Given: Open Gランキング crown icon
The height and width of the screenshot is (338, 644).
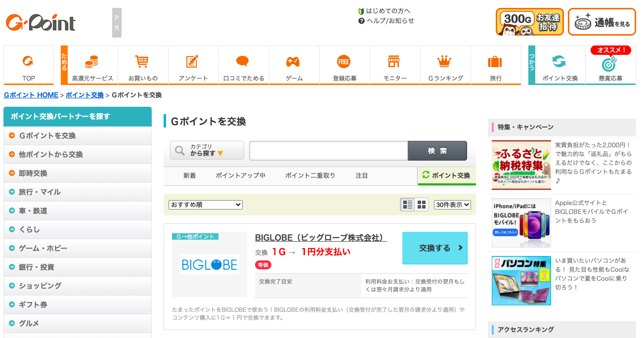Looking at the screenshot, I should (x=444, y=62).
